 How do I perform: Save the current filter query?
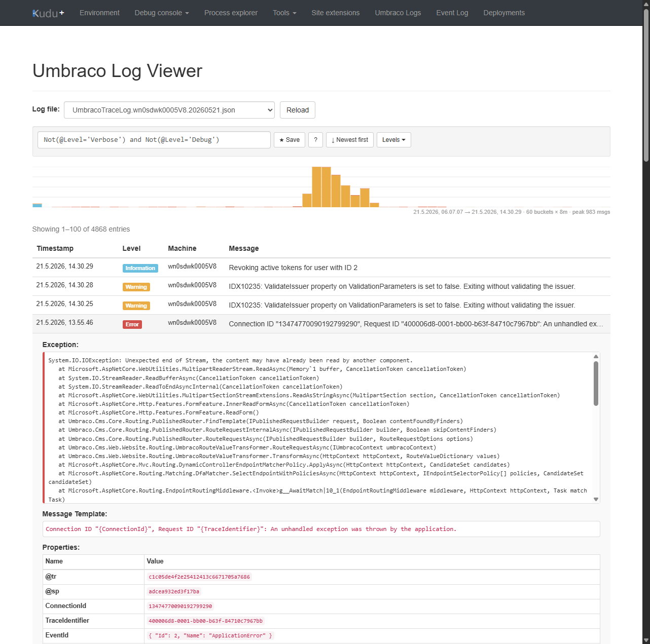290,140
